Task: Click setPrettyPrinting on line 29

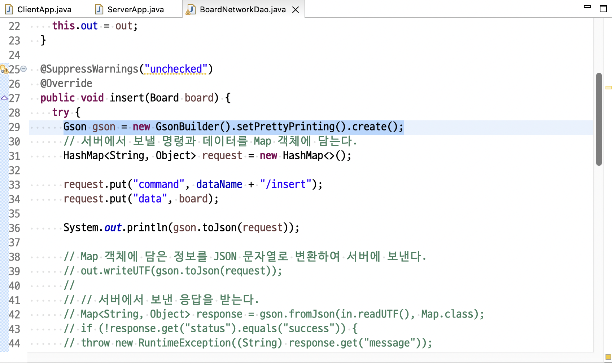Action: click(286, 126)
